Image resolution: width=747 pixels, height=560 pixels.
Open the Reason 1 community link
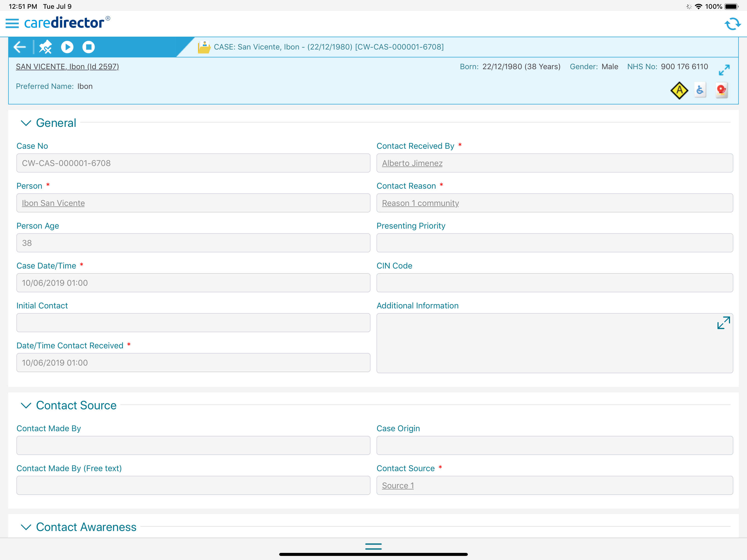[x=420, y=203]
